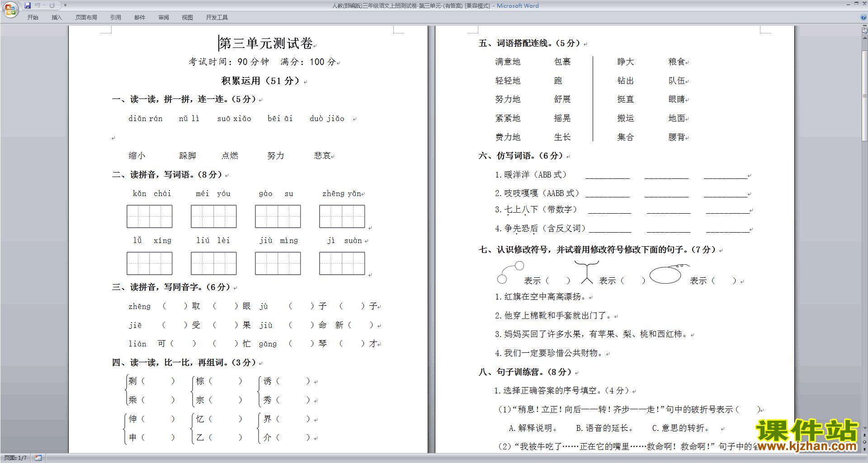
Task: Click the Select Browse Object circle button
Action: click(x=864, y=442)
